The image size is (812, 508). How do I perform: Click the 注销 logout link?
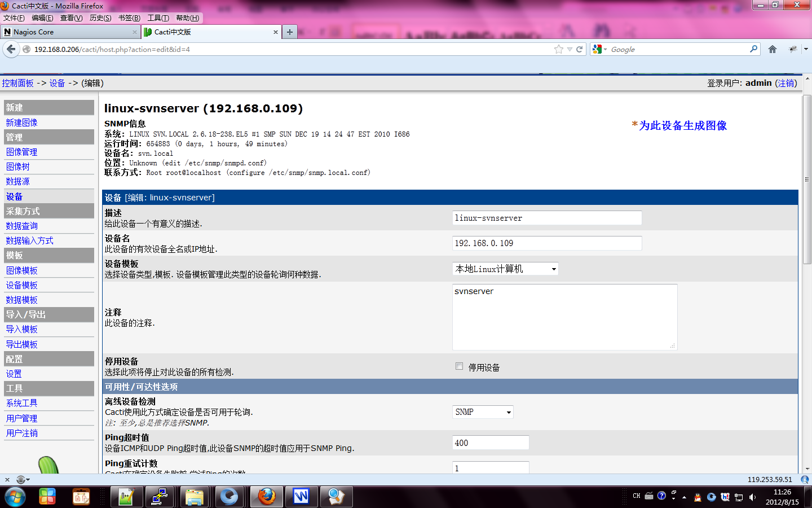786,83
